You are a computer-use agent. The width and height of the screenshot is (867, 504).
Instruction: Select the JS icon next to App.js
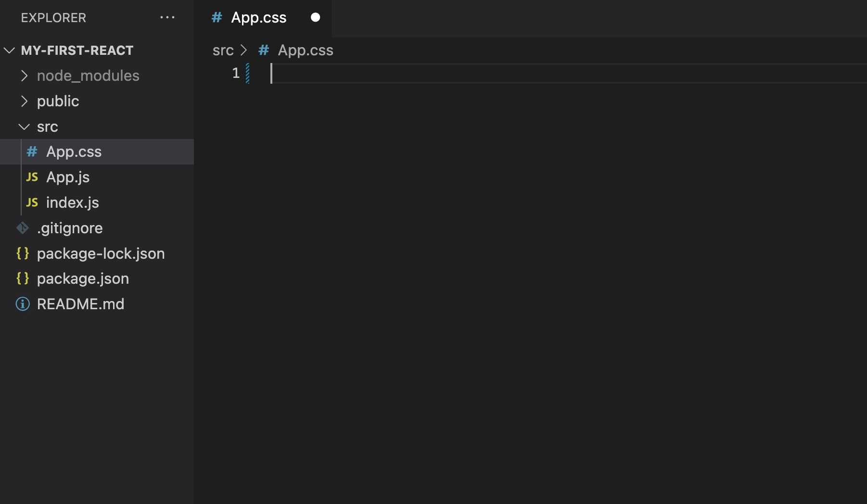click(32, 177)
